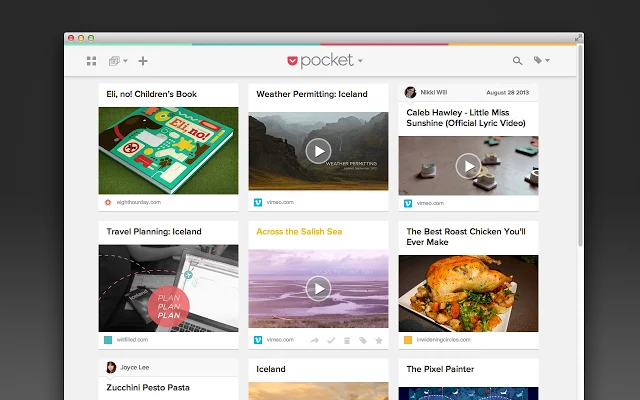Visit willfilled.com source link
The image size is (640, 400).
click(x=132, y=340)
